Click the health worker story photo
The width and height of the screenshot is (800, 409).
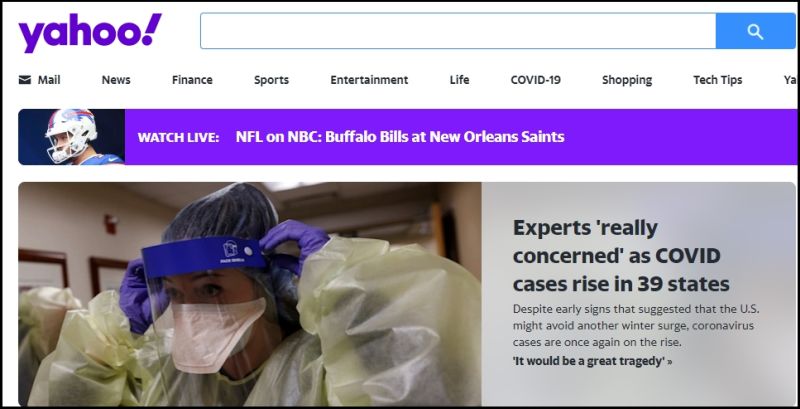tap(250, 294)
